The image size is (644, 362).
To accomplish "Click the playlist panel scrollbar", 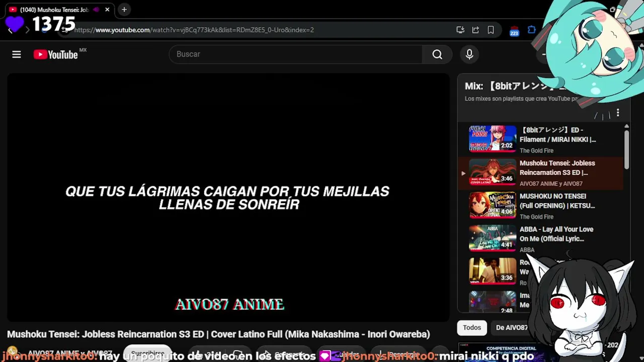I will [626, 149].
